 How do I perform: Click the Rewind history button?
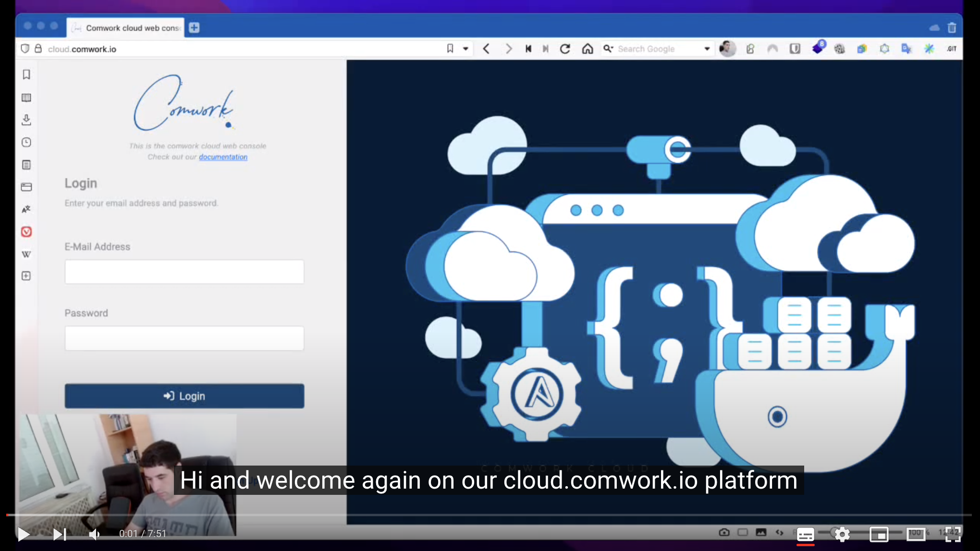tap(528, 48)
